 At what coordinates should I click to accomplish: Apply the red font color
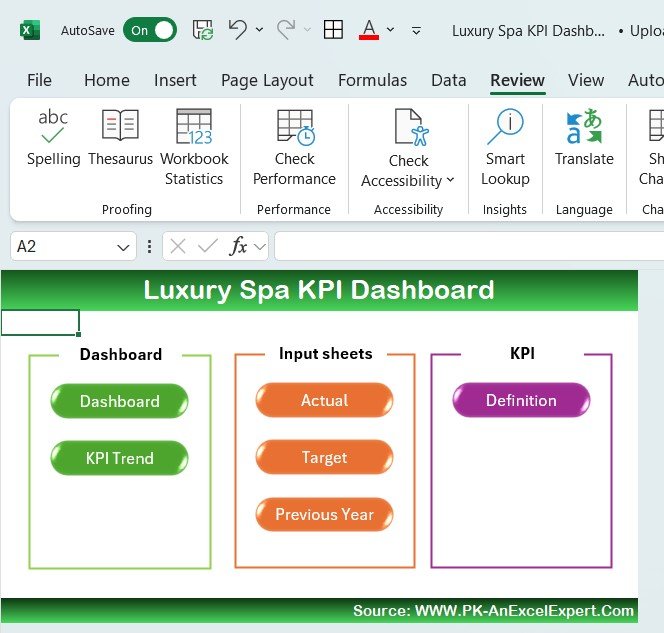(369, 30)
